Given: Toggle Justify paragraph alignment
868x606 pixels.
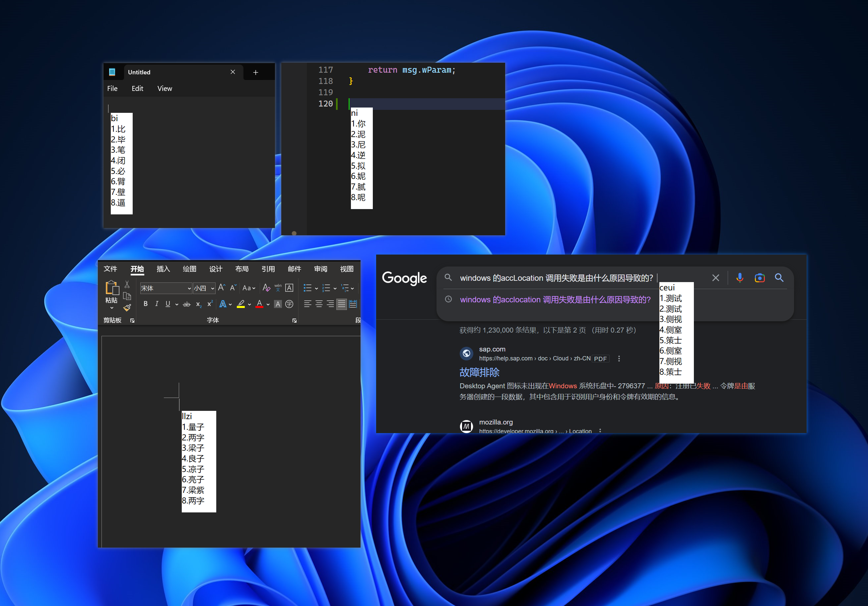Looking at the screenshot, I should [x=341, y=304].
